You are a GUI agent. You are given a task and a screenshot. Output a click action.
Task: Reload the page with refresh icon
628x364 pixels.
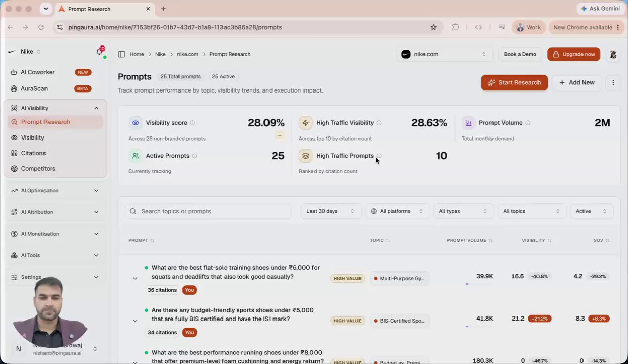(41, 27)
